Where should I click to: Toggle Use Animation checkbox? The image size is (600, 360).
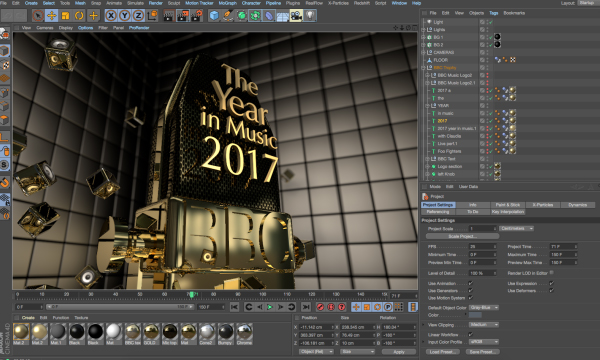coord(471,283)
